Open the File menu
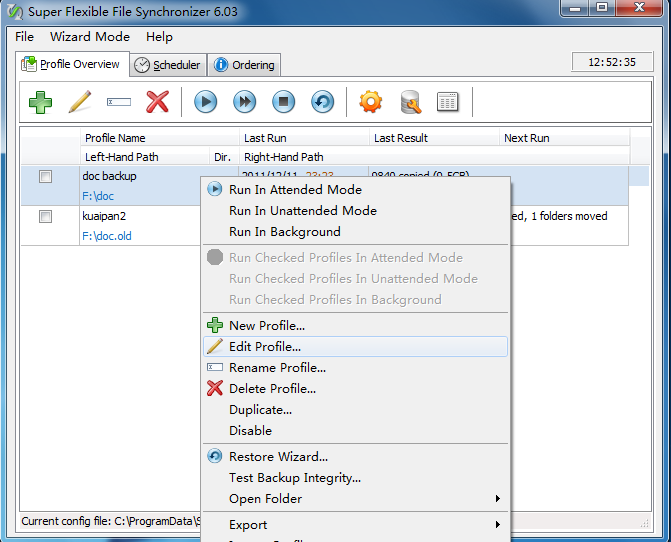This screenshot has width=671, height=542. (24, 37)
